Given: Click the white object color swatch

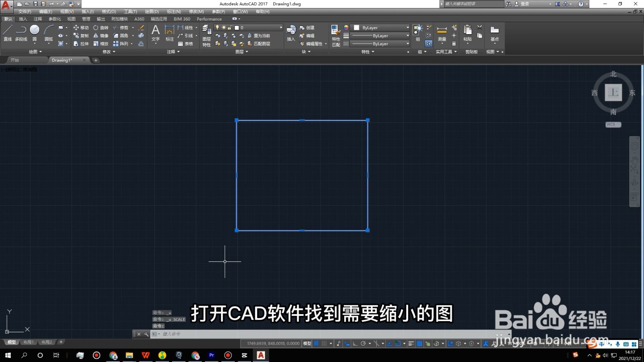Looking at the screenshot, I should click(x=356, y=28).
